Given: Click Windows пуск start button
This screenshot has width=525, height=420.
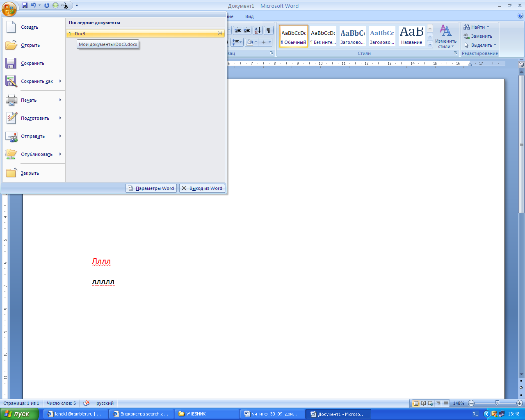Looking at the screenshot, I should coord(20,414).
